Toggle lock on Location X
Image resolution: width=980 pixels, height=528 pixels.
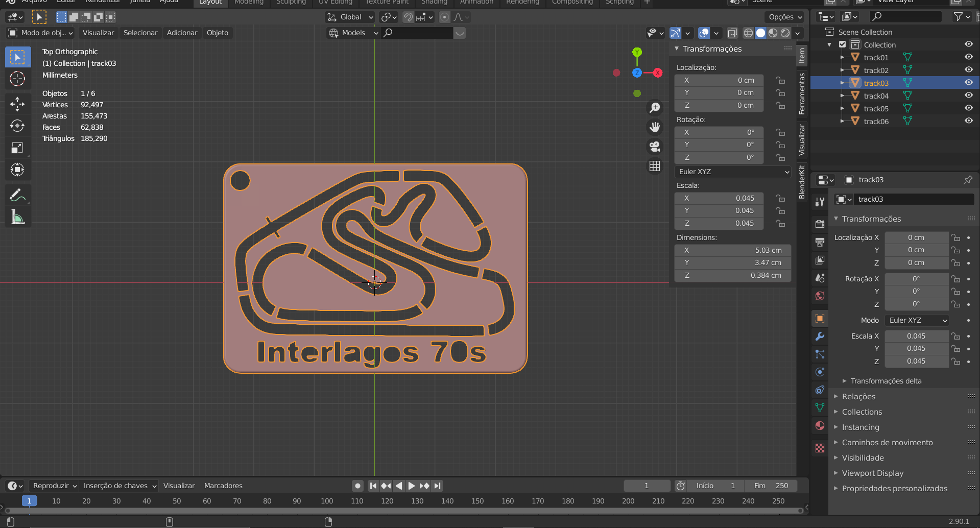tap(780, 80)
